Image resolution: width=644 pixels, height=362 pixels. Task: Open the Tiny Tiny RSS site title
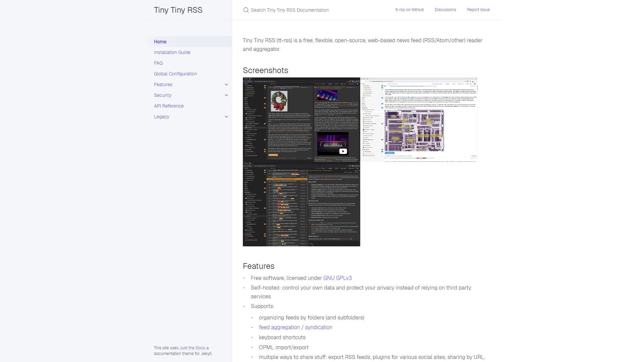click(x=178, y=10)
